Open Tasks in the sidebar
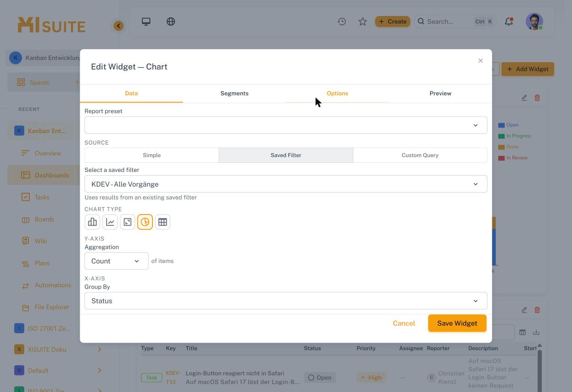The height and width of the screenshot is (392, 572). pyautogui.click(x=42, y=197)
